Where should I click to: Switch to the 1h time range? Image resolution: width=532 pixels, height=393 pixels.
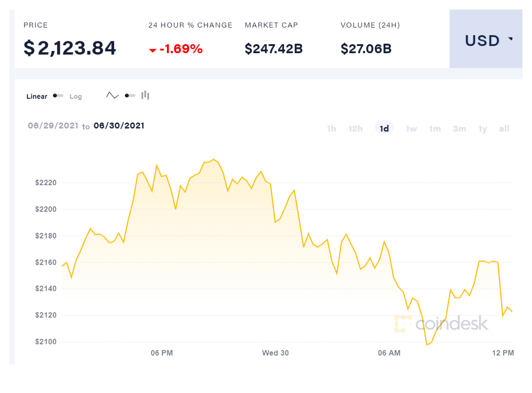point(331,129)
